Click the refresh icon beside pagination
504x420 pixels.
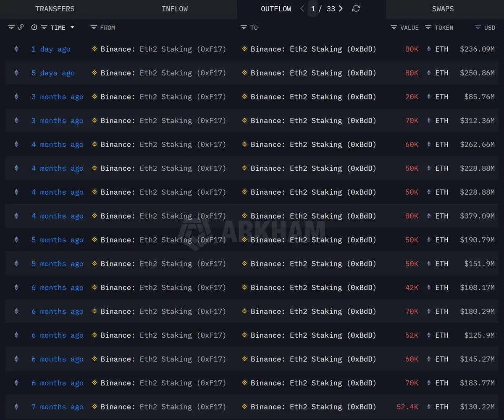[x=356, y=8]
